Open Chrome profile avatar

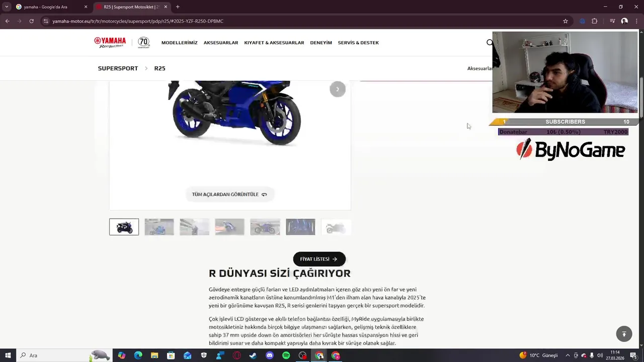[x=624, y=21]
